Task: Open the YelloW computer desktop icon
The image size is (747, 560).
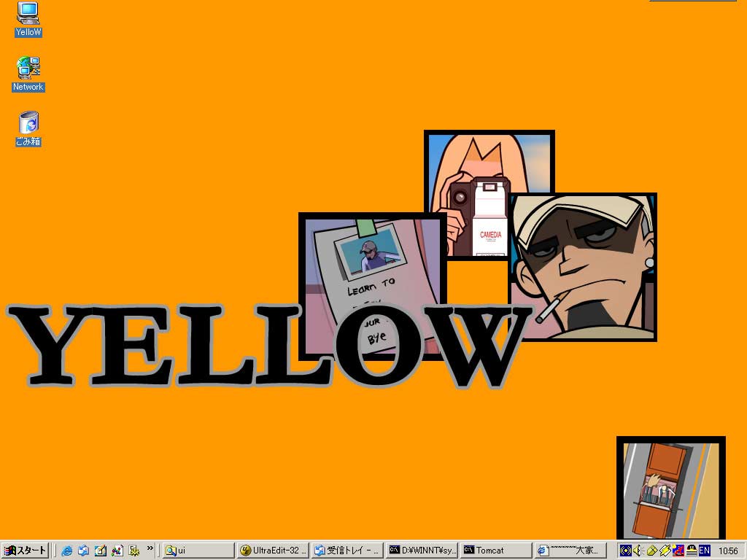Action: point(28,19)
